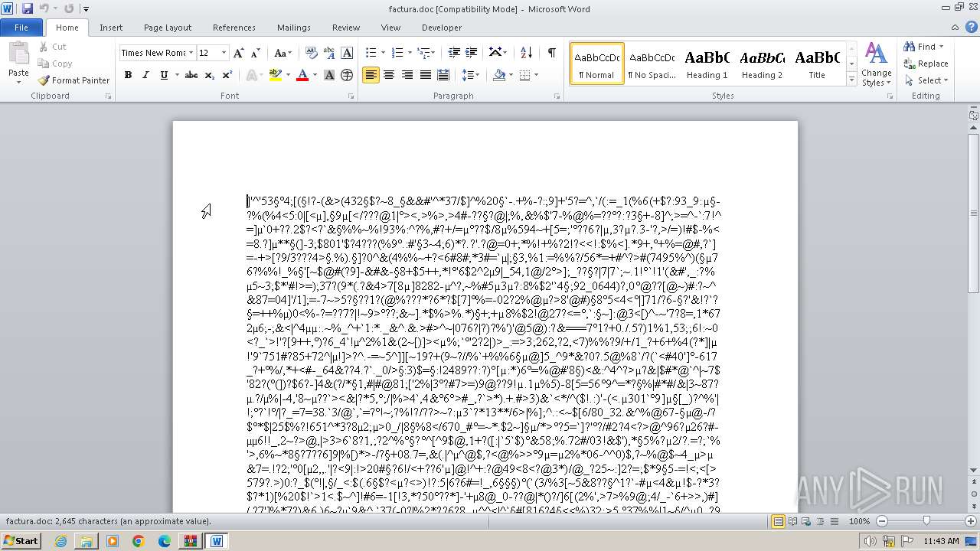Expand the Bullets list dropdown arrow
This screenshot has height=551, width=980.
382,53
